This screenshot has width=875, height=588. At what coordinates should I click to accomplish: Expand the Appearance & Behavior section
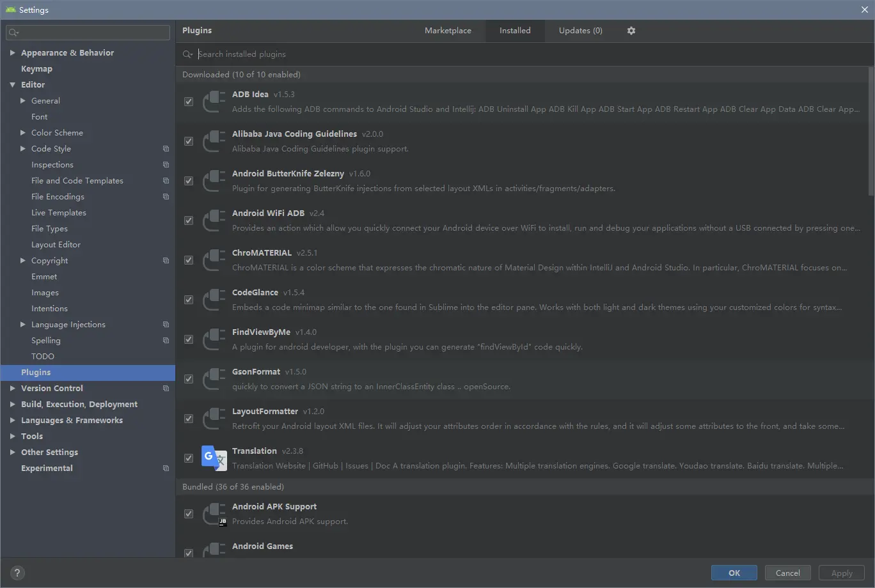12,53
